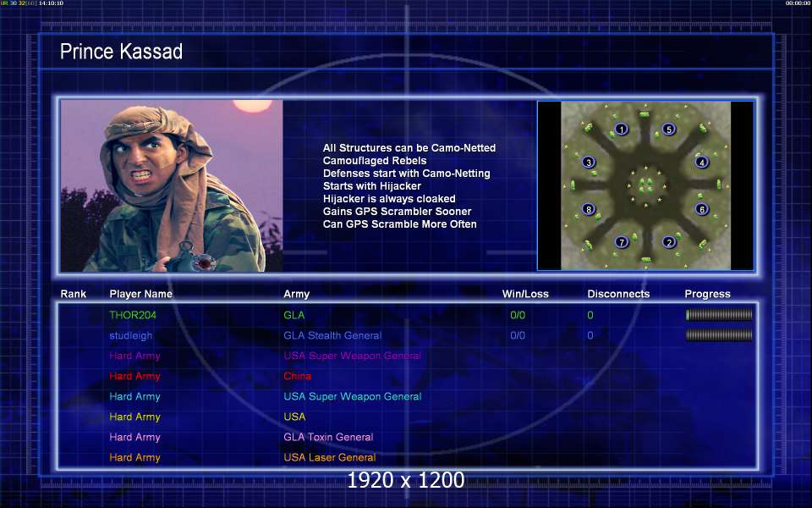Screen dimensions: 812x508
Task: Click the Prince Kassad portrait image
Action: pyautogui.click(x=172, y=185)
